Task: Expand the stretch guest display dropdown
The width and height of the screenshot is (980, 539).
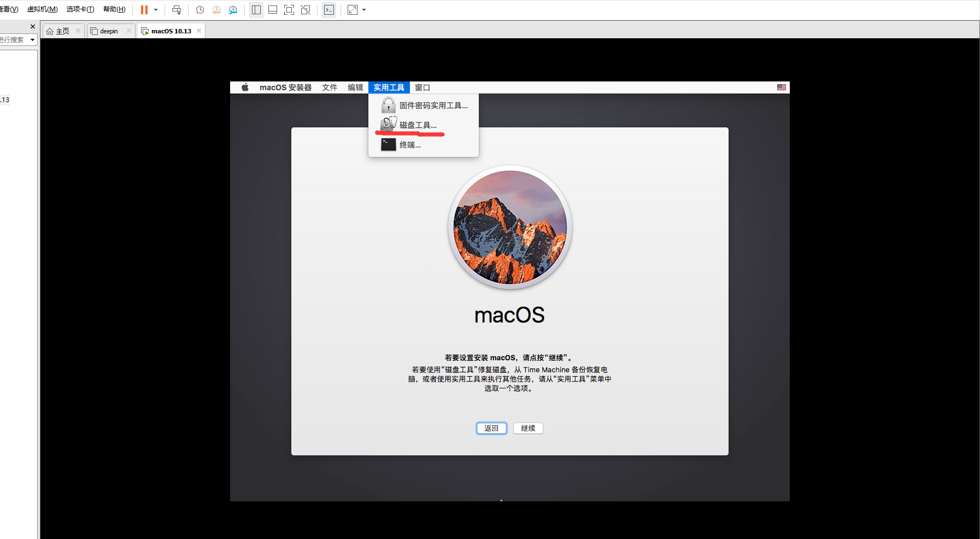Action: [364, 10]
